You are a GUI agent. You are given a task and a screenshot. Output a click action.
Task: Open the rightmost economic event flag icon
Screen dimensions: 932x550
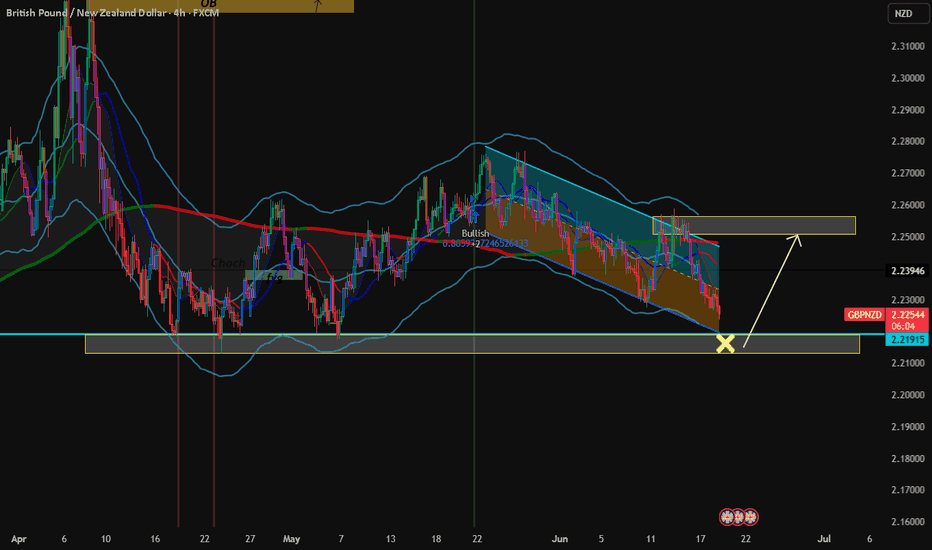[751, 517]
